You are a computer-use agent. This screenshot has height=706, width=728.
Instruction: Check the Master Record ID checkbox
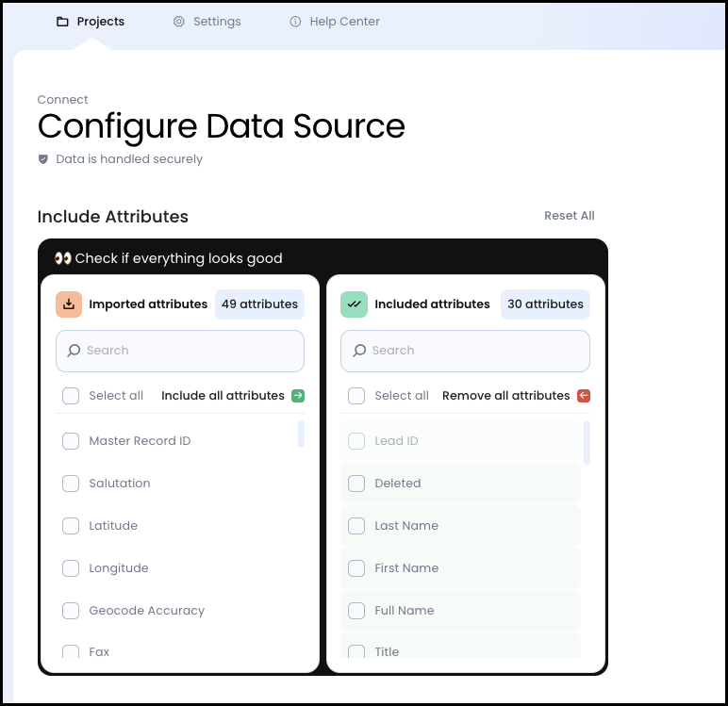71,441
